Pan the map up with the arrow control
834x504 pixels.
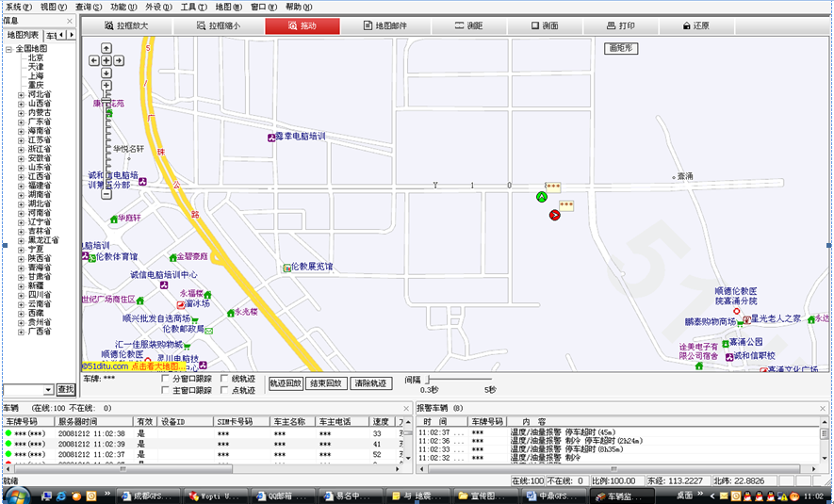[106, 48]
